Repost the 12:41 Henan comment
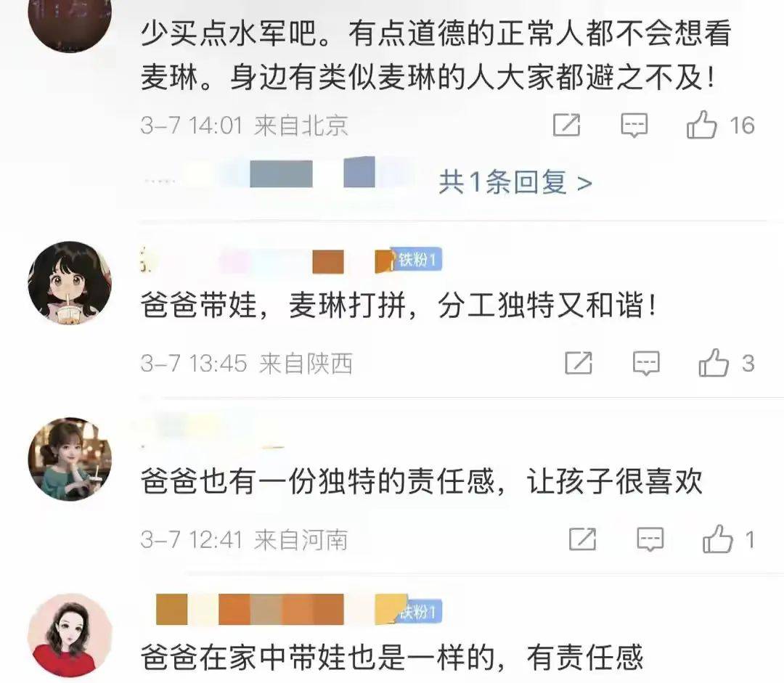This screenshot has height=683, width=784. (582, 539)
